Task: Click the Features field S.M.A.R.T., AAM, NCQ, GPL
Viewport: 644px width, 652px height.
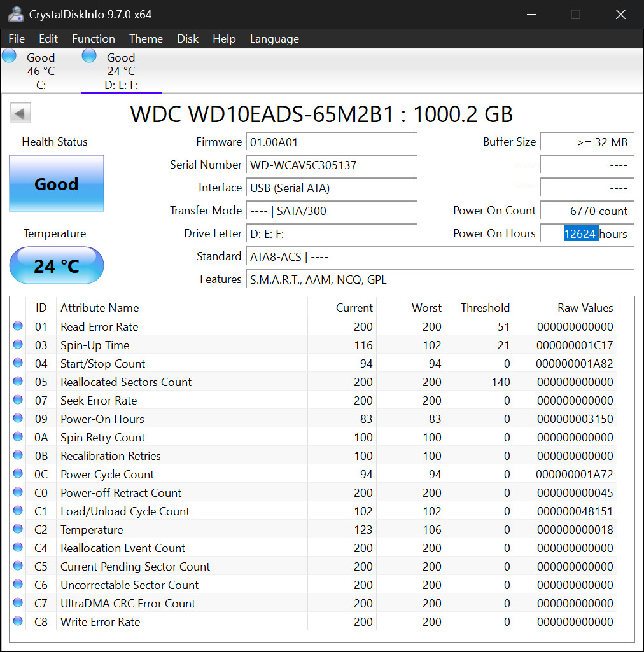Action: (x=440, y=279)
